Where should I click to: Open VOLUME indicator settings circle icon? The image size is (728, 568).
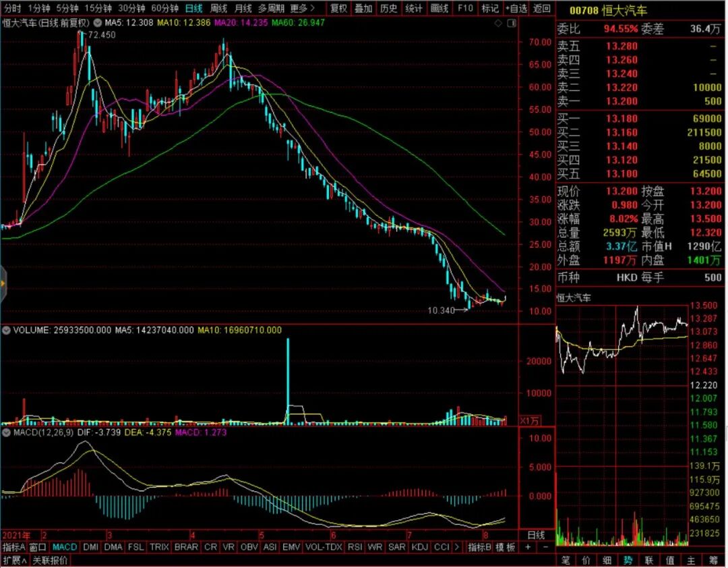coord(7,331)
